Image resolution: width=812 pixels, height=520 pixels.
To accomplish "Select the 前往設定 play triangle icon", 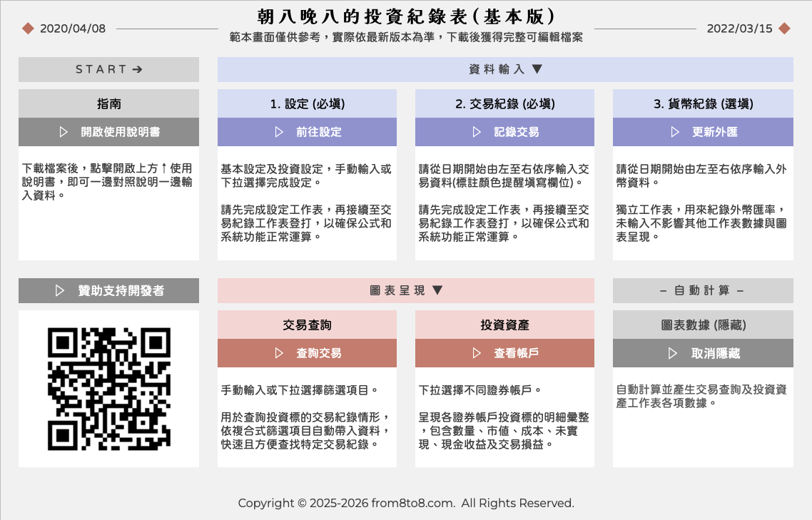I will [280, 132].
